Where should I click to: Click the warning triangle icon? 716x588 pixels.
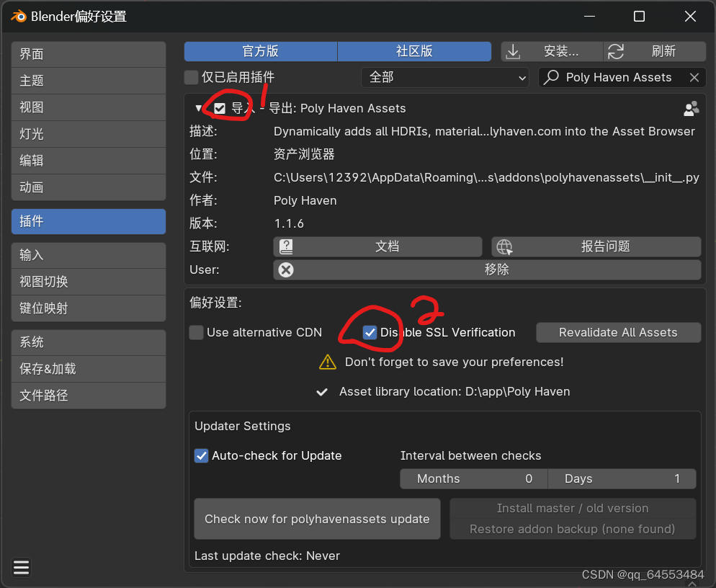click(x=328, y=362)
